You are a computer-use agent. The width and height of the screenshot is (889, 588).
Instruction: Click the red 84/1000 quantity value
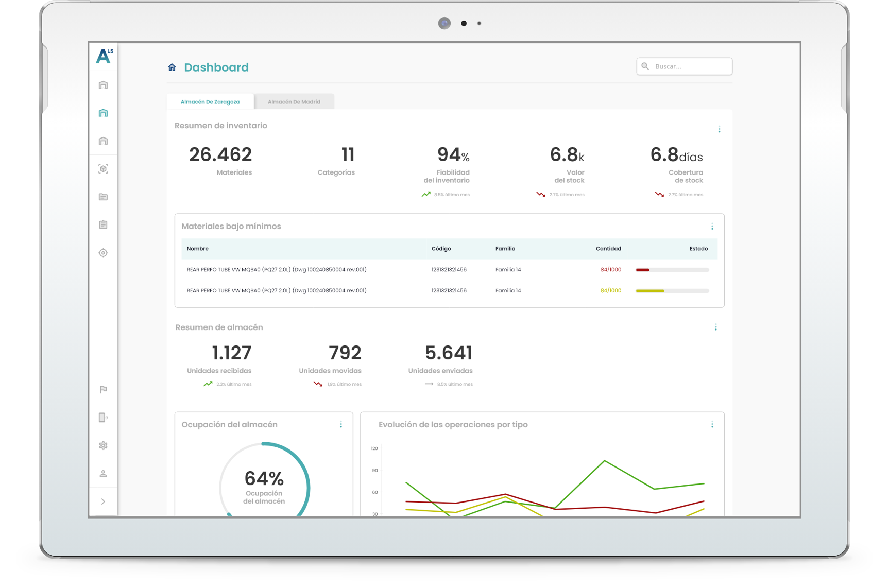pyautogui.click(x=611, y=270)
